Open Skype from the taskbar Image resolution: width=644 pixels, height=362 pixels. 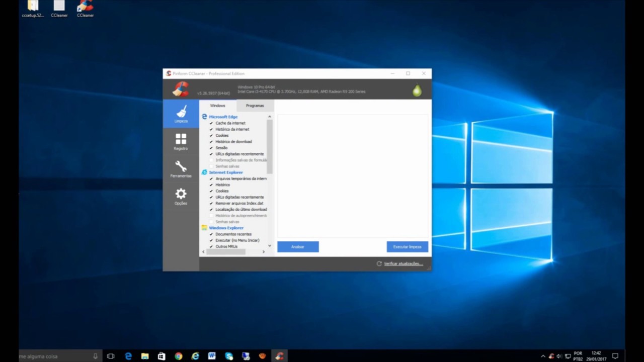coord(229,356)
